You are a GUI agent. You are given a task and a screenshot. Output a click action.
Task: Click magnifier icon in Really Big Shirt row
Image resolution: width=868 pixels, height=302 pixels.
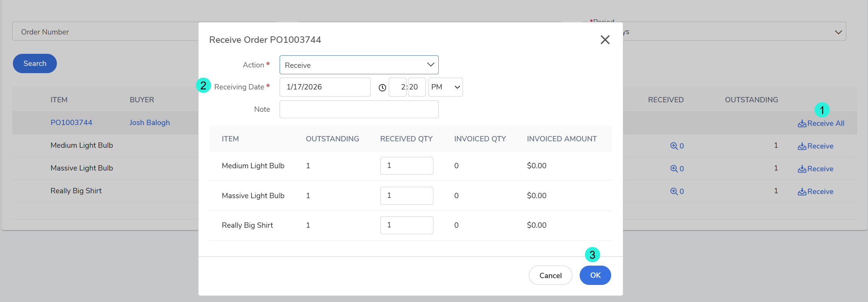[674, 191]
